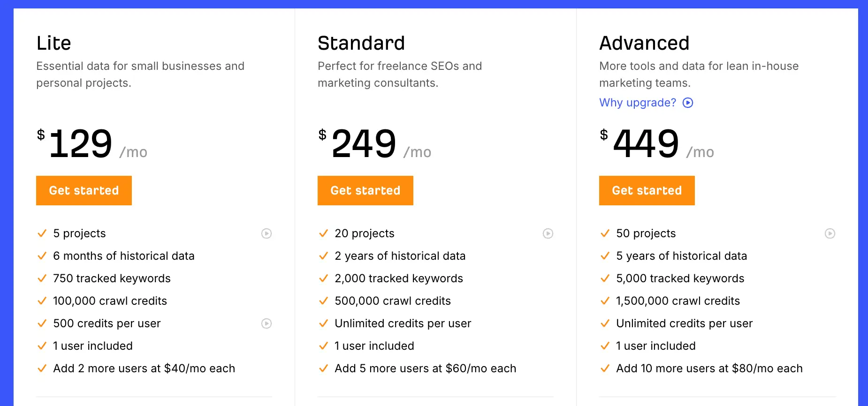Select the Lite plan heading
Screen dimensions: 868x406
(x=53, y=43)
